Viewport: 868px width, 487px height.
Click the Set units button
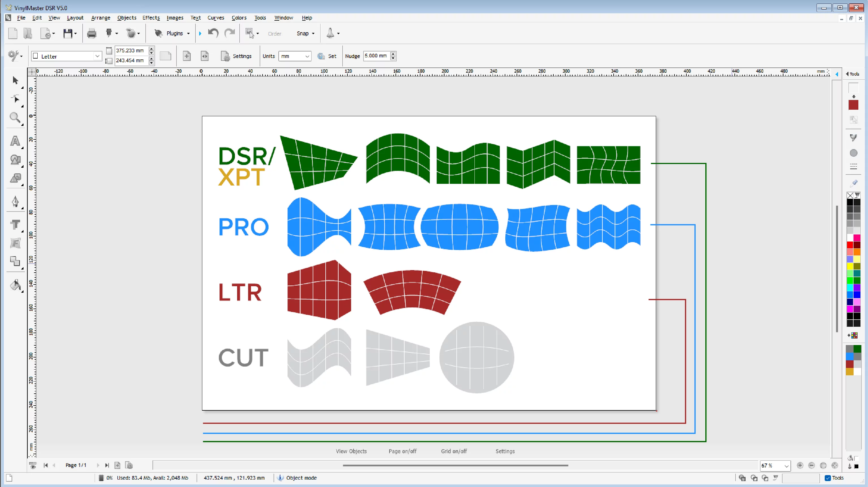click(327, 56)
